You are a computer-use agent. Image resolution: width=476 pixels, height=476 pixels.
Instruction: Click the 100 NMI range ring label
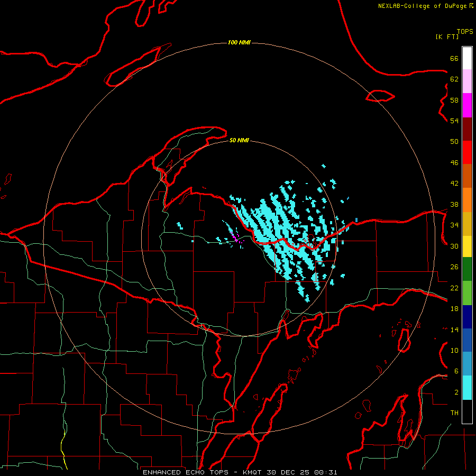tap(239, 42)
